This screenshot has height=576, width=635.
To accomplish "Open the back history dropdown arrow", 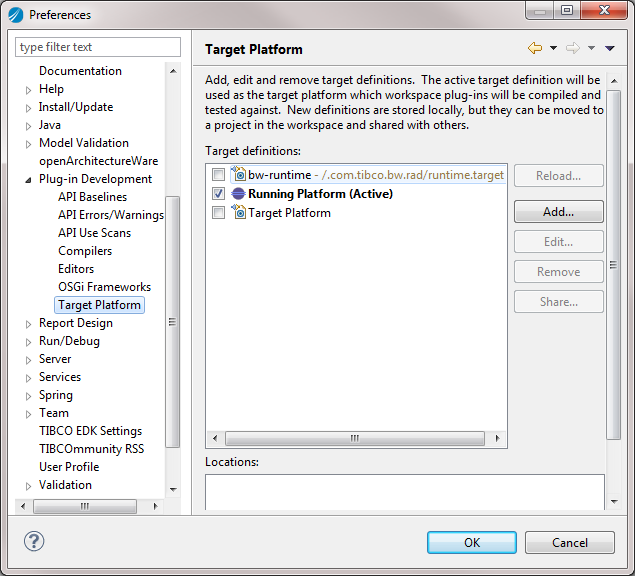I will click(553, 48).
